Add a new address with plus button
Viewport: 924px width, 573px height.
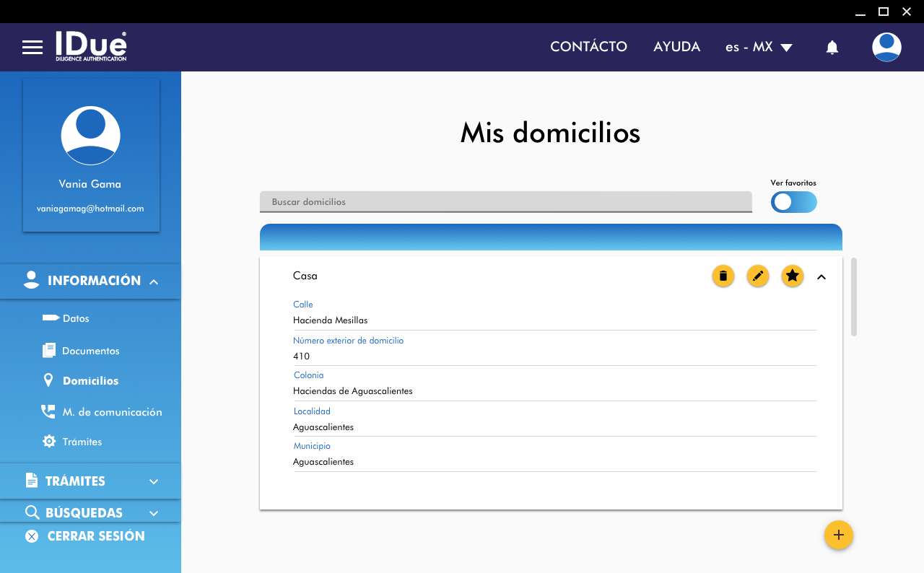click(x=838, y=535)
